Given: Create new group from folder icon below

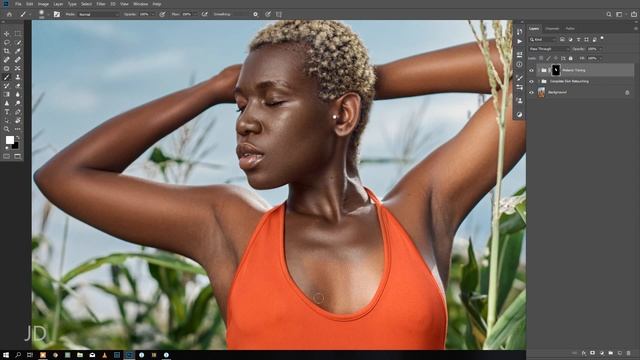Looking at the screenshot, I should coord(611,353).
